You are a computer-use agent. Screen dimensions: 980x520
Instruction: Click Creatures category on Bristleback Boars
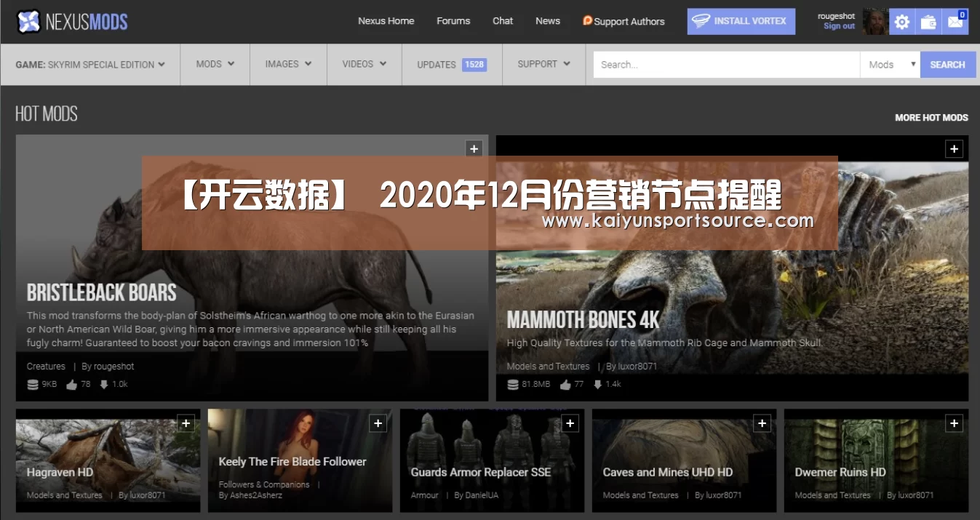click(x=46, y=367)
